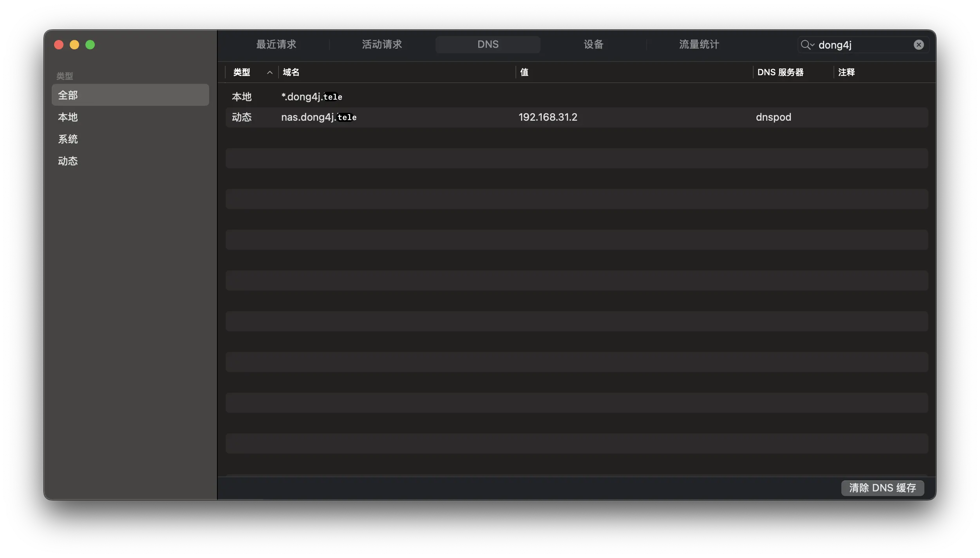Viewport: 980px width, 558px height.
Task: Select the DNS tab
Action: [488, 45]
